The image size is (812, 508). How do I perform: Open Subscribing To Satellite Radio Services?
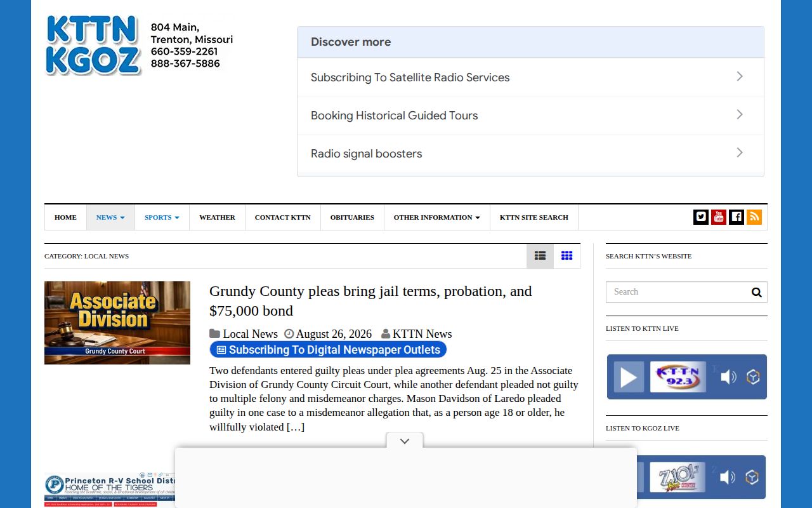(x=530, y=77)
